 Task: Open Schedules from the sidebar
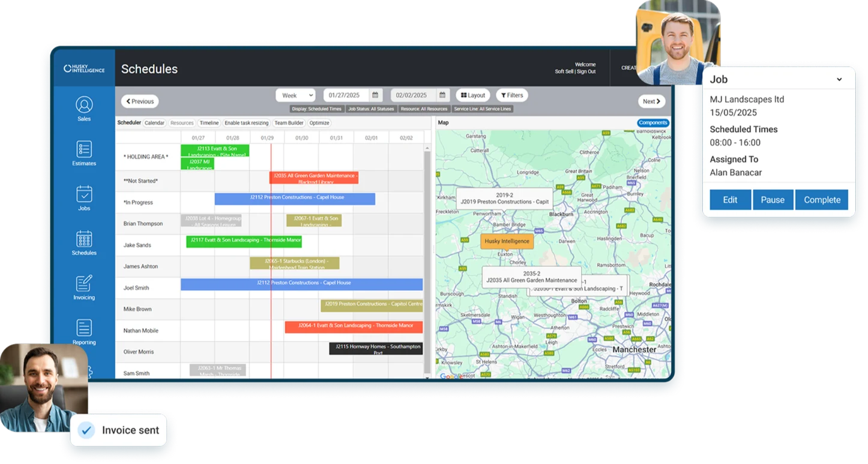click(x=84, y=238)
